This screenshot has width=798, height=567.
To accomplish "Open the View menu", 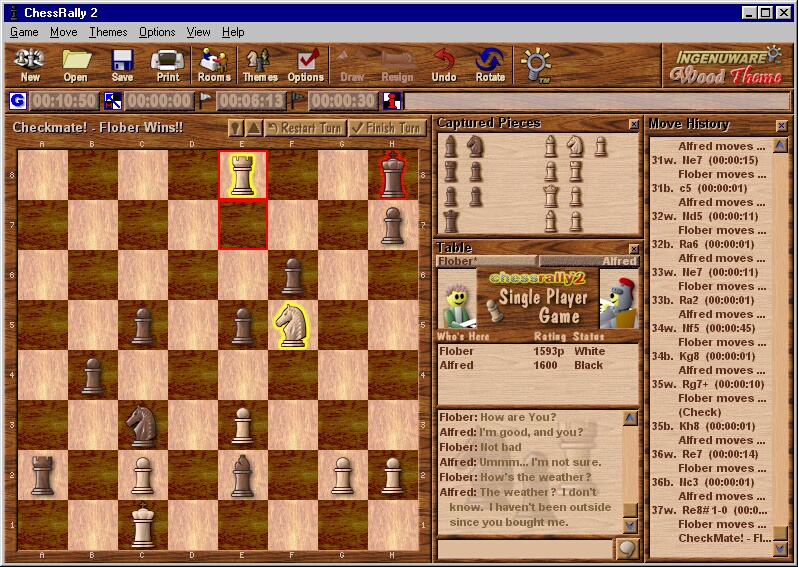I will pyautogui.click(x=198, y=32).
